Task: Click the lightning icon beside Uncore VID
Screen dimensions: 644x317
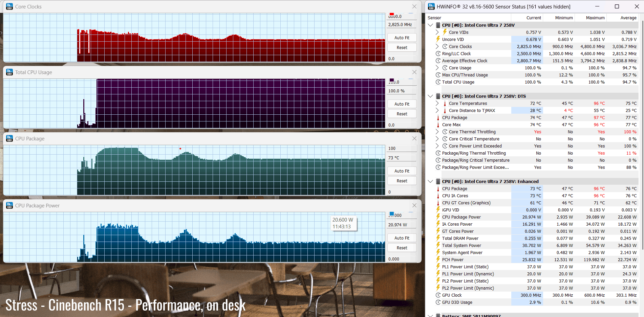Action: click(438, 39)
